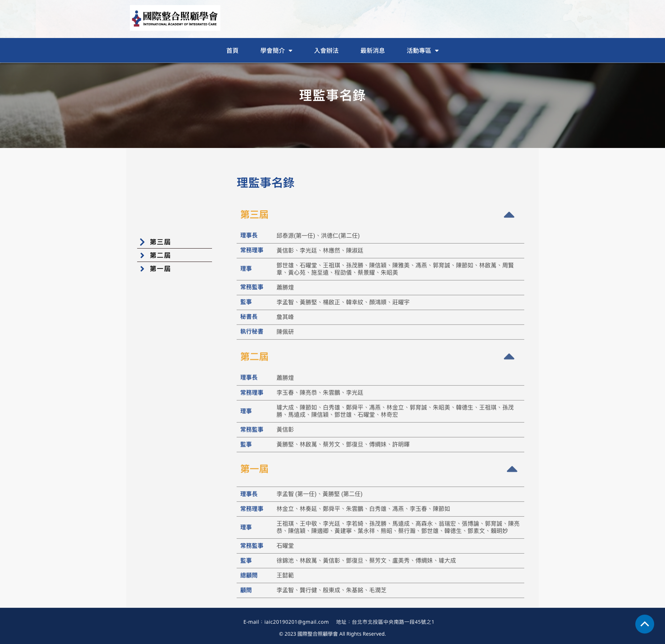Click the scroll-to-top arrow button
The height and width of the screenshot is (644, 665).
point(644,624)
